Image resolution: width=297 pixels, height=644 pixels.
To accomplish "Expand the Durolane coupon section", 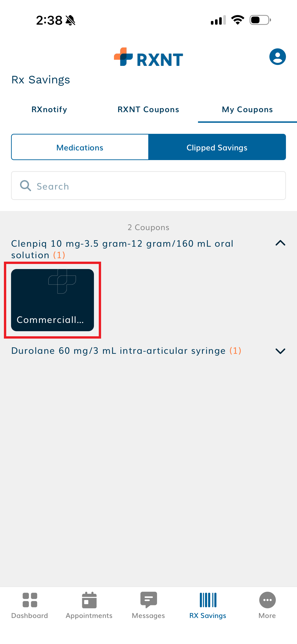I will tap(280, 351).
